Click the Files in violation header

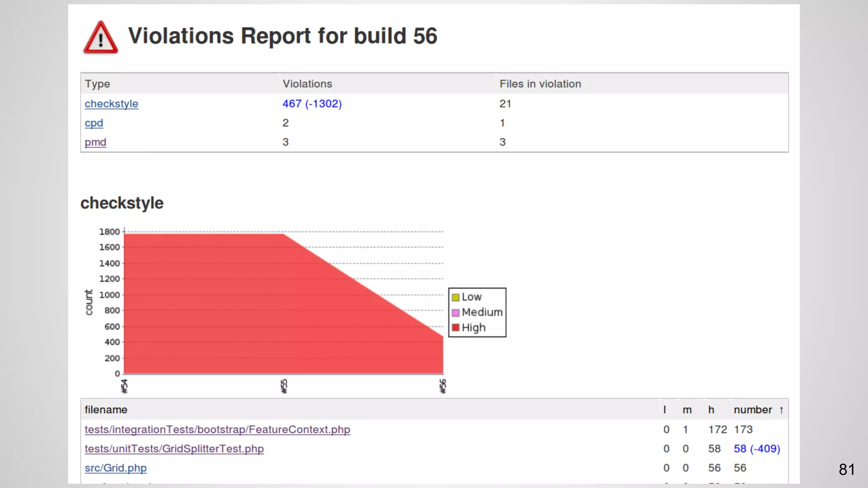click(540, 84)
